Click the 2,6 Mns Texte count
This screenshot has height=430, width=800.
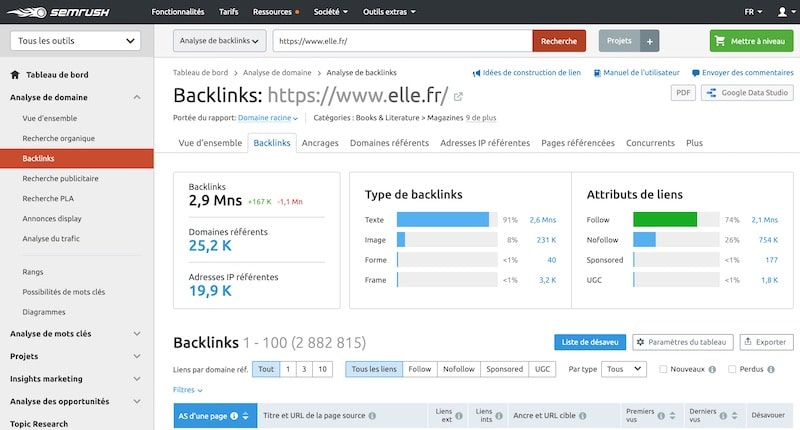543,220
